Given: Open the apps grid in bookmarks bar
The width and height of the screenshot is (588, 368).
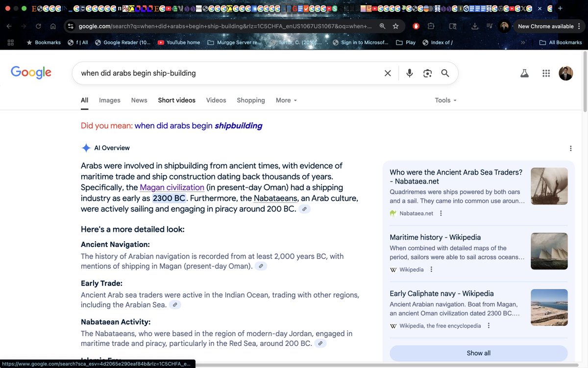Looking at the screenshot, I should (10, 43).
